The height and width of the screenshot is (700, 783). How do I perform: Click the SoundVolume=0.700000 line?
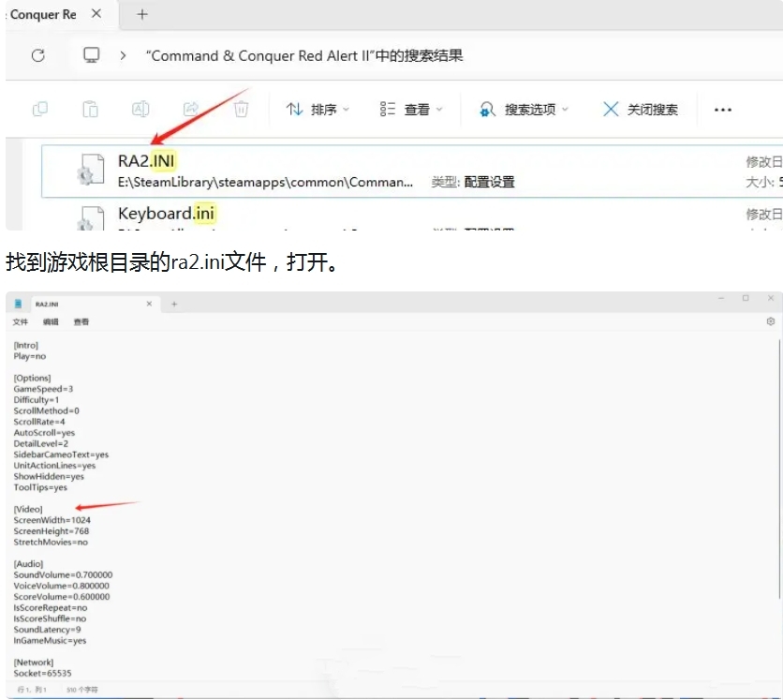[x=63, y=575]
